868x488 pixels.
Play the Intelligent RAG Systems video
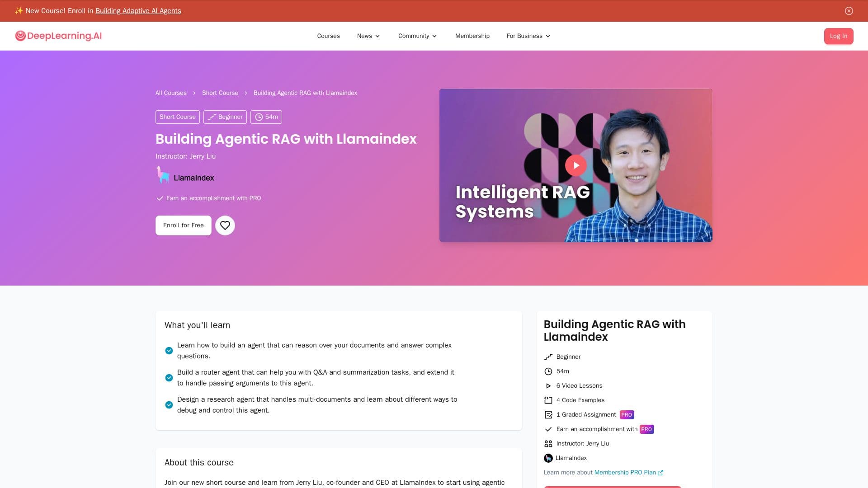tap(576, 165)
